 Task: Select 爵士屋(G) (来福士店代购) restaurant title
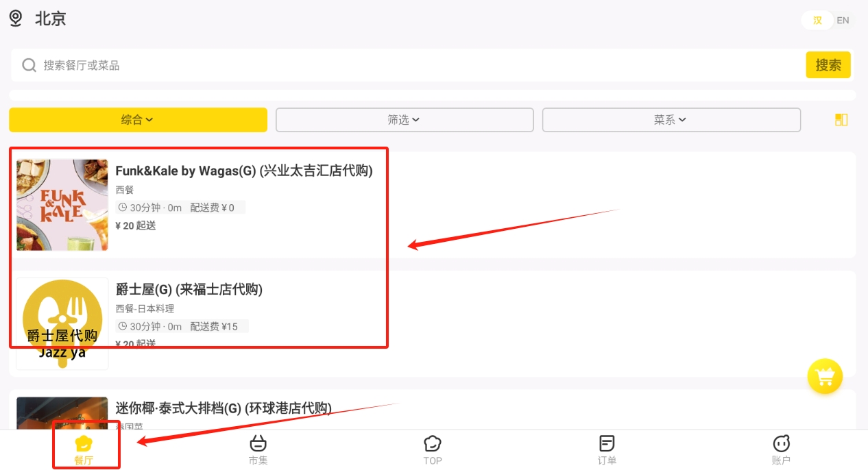tap(189, 290)
